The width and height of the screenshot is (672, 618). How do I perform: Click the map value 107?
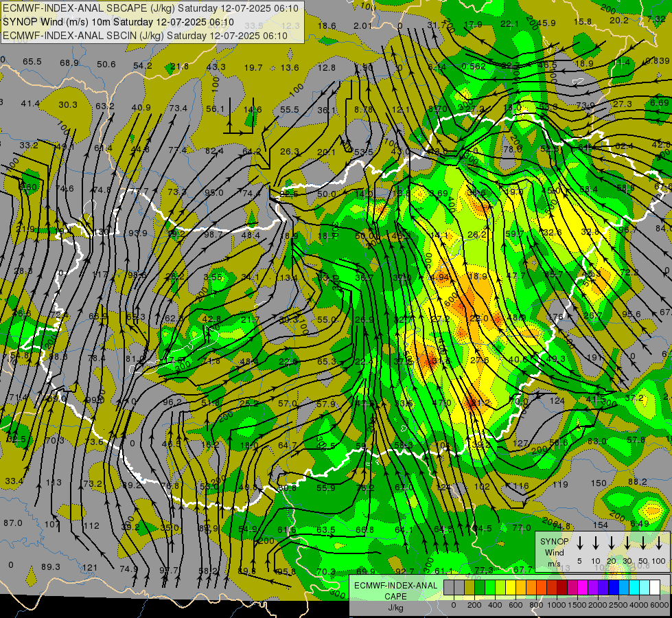(52, 524)
